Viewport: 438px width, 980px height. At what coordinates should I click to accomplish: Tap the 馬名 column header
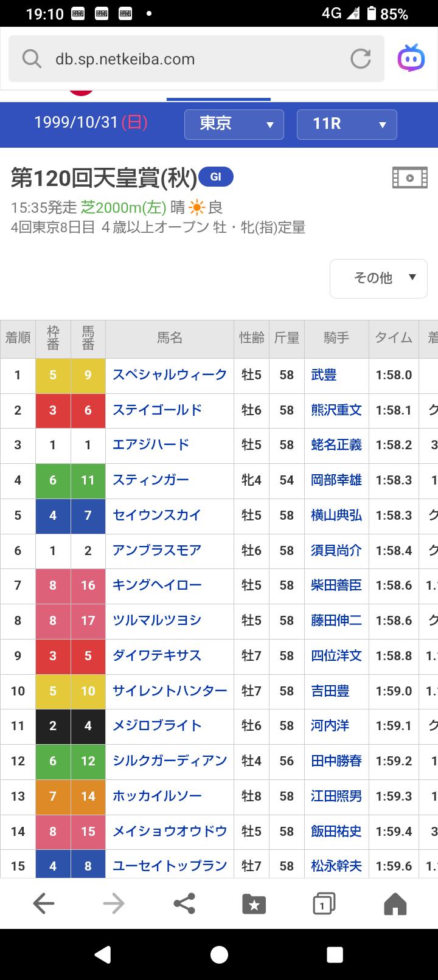pos(170,339)
